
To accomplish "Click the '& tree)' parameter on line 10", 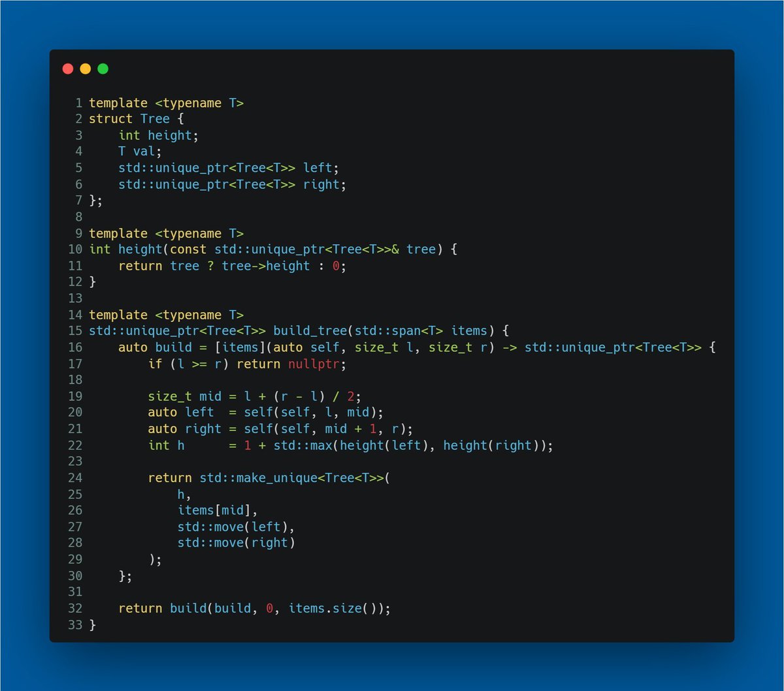I will (417, 249).
